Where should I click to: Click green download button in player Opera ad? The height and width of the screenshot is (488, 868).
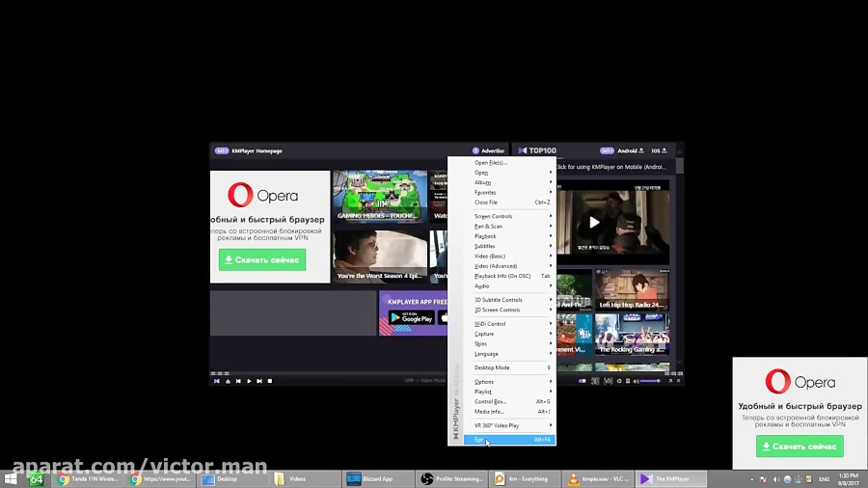coord(262,260)
